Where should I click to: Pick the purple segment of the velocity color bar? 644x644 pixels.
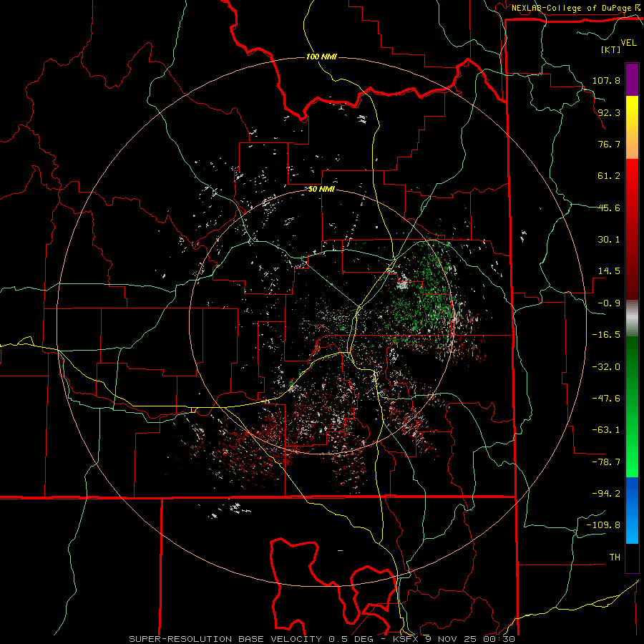click(632, 80)
